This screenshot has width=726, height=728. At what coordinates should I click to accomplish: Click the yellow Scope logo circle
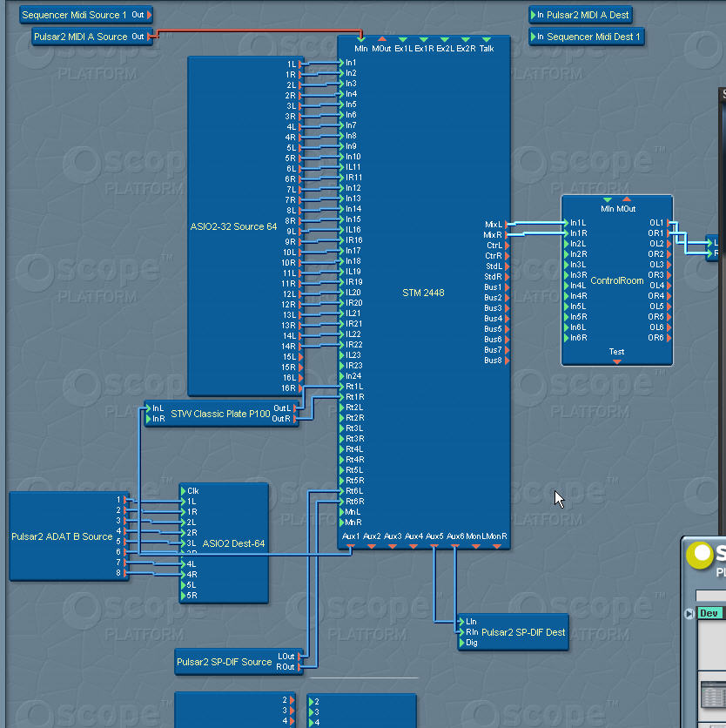701,554
